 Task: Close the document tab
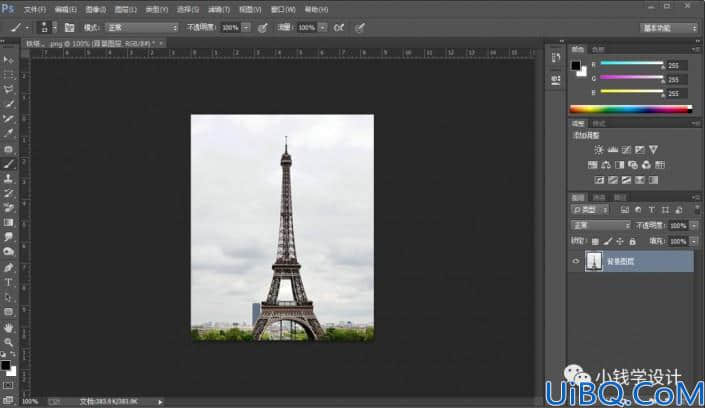(161, 43)
